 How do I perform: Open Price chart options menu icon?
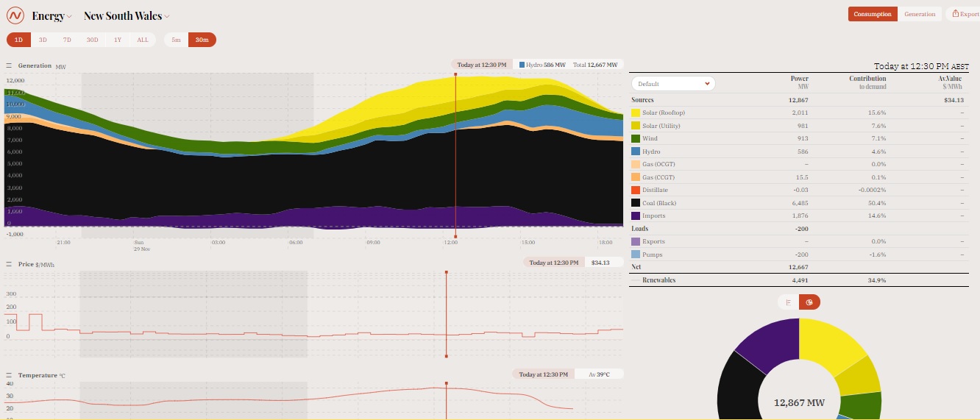point(9,263)
